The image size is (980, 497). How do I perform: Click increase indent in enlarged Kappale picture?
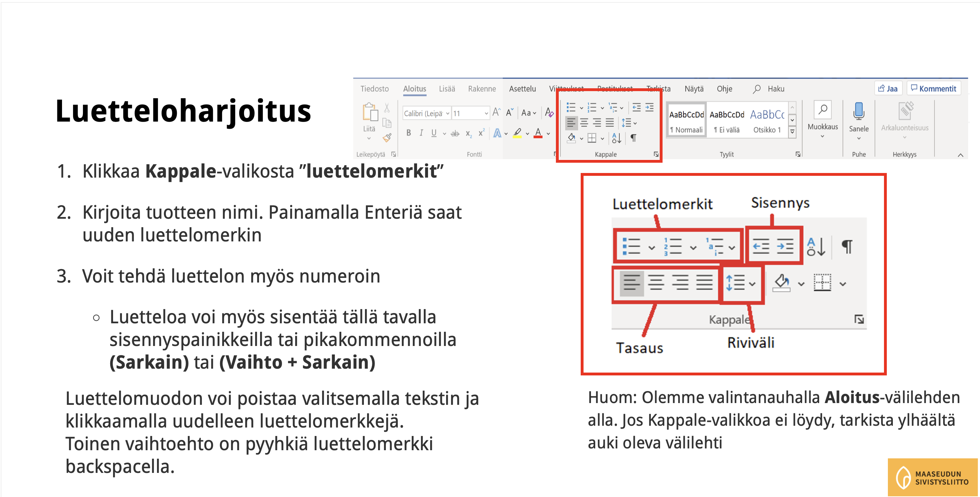click(x=785, y=246)
